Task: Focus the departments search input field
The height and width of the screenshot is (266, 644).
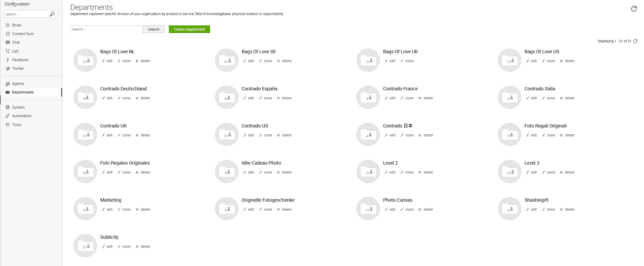Action: coord(106,29)
